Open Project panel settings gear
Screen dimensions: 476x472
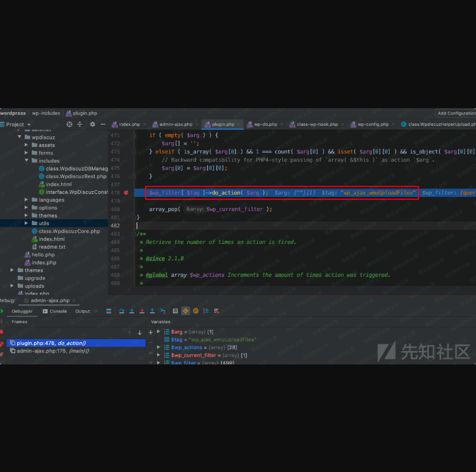(x=92, y=124)
